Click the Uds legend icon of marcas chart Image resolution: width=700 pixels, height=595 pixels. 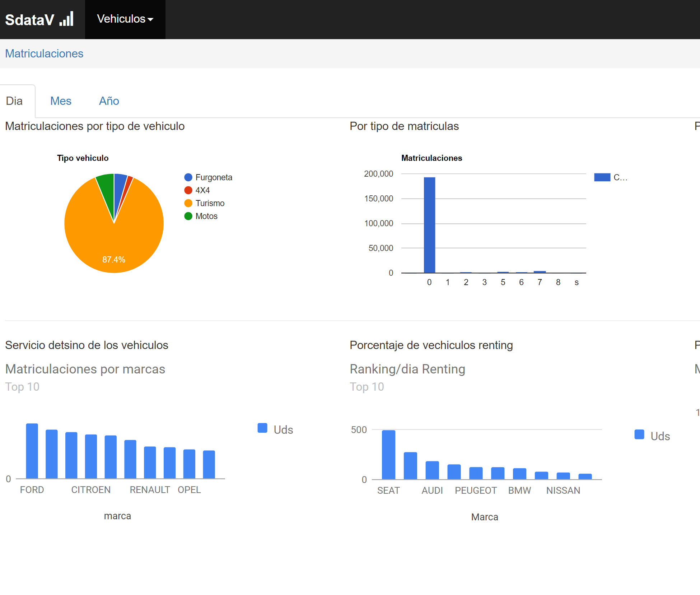(x=262, y=428)
